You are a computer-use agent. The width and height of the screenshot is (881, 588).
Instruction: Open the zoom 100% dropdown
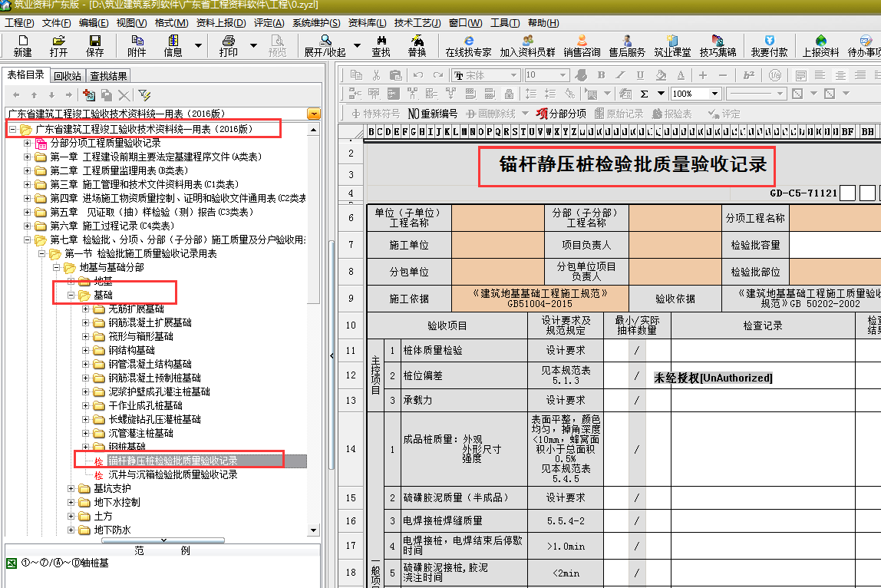pos(714,94)
